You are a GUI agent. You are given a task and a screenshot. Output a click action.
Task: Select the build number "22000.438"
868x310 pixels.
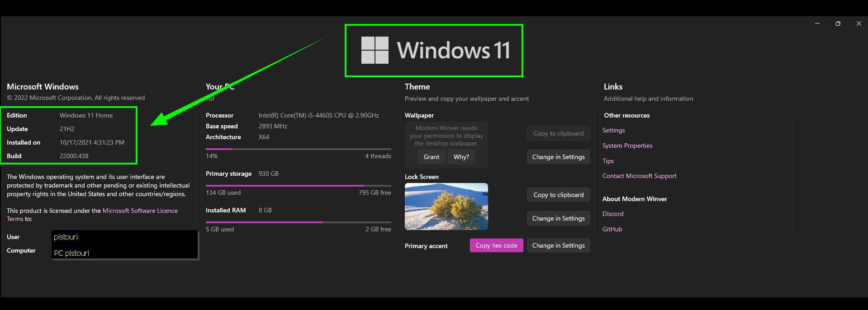pos(74,156)
